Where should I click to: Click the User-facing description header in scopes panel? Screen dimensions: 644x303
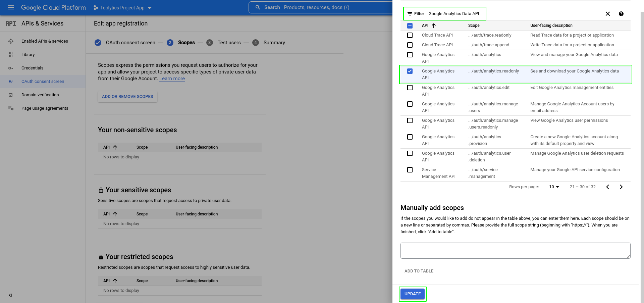pos(551,26)
